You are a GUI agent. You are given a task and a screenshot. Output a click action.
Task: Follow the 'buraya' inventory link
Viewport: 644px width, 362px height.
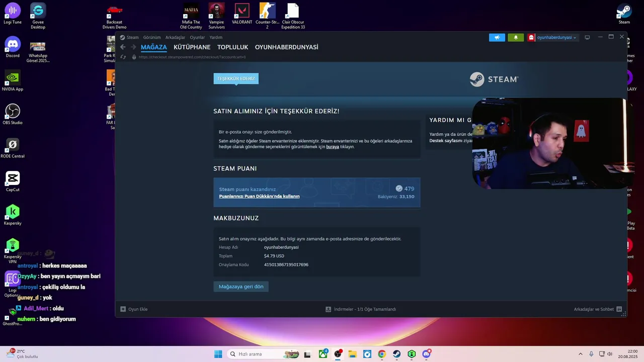coord(333,147)
